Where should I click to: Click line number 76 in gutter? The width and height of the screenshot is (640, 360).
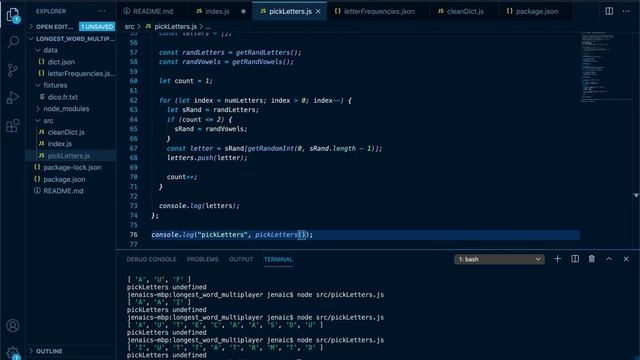[133, 235]
